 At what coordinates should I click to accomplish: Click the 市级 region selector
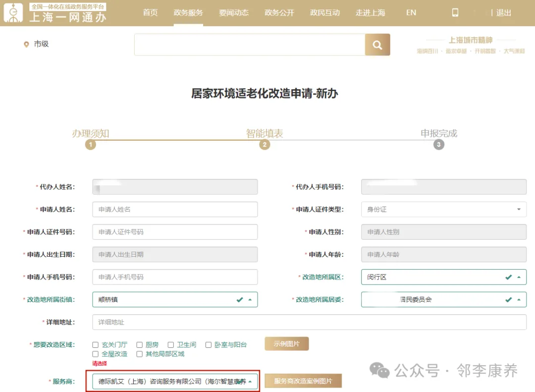pos(41,44)
